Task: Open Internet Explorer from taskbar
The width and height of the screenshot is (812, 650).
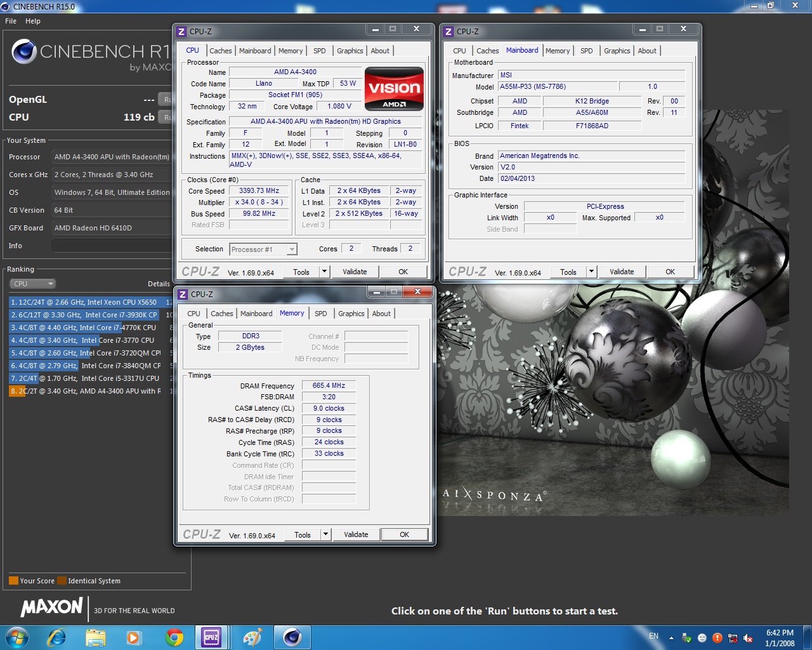Action: coord(56,637)
